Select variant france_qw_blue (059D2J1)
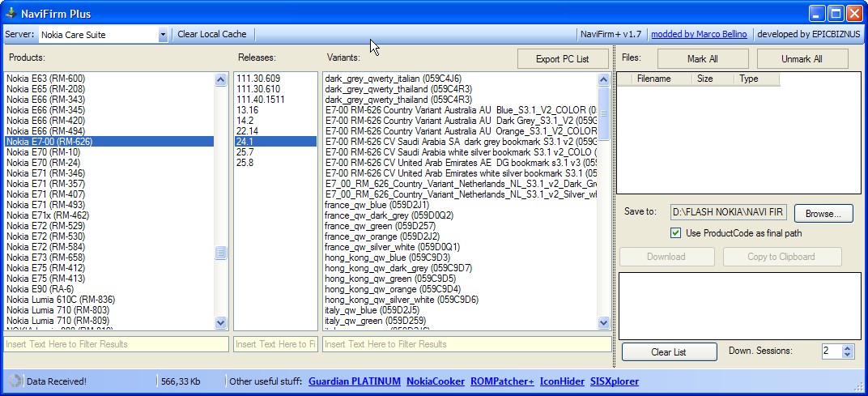This screenshot has height=396, width=868. click(460, 205)
